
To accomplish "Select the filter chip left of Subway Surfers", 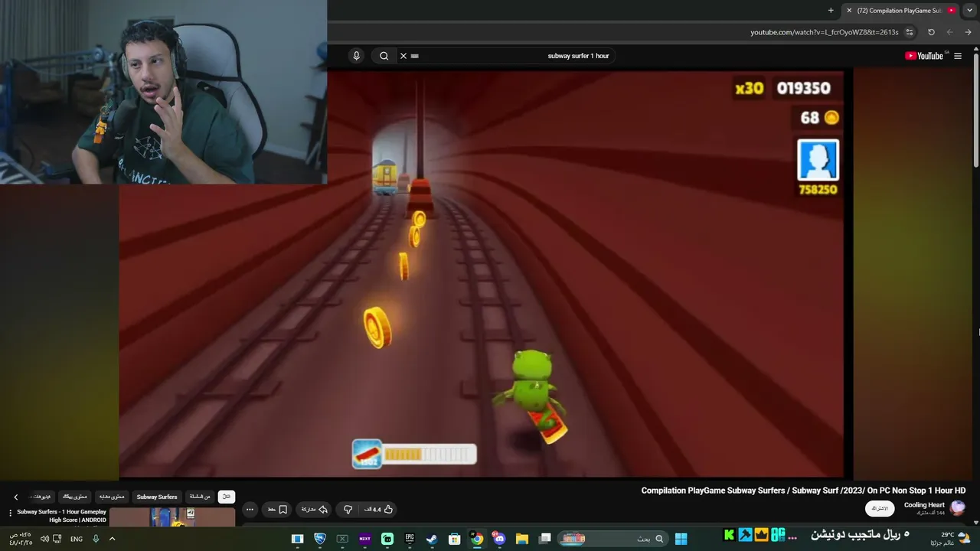I will coord(111,497).
